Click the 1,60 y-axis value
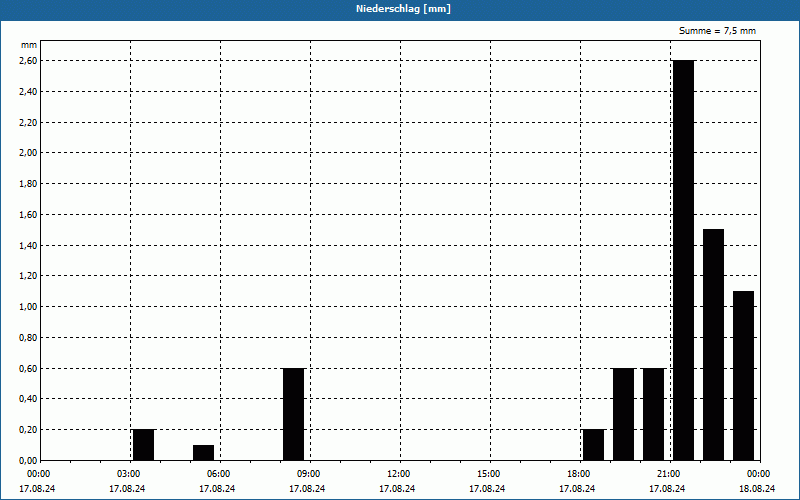Image resolution: width=800 pixels, height=500 pixels. coord(28,215)
